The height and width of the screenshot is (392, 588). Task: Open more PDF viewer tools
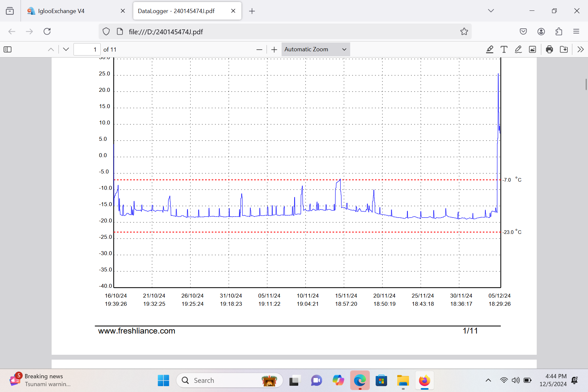click(x=580, y=49)
